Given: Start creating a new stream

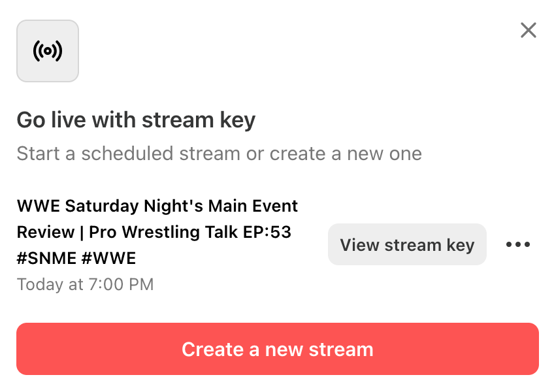Looking at the screenshot, I should pyautogui.click(x=277, y=349).
